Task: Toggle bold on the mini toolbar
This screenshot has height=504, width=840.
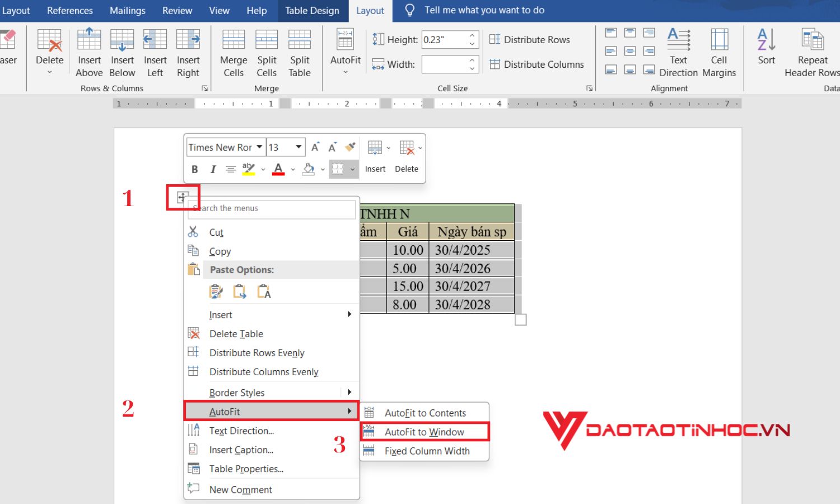Action: [x=194, y=169]
